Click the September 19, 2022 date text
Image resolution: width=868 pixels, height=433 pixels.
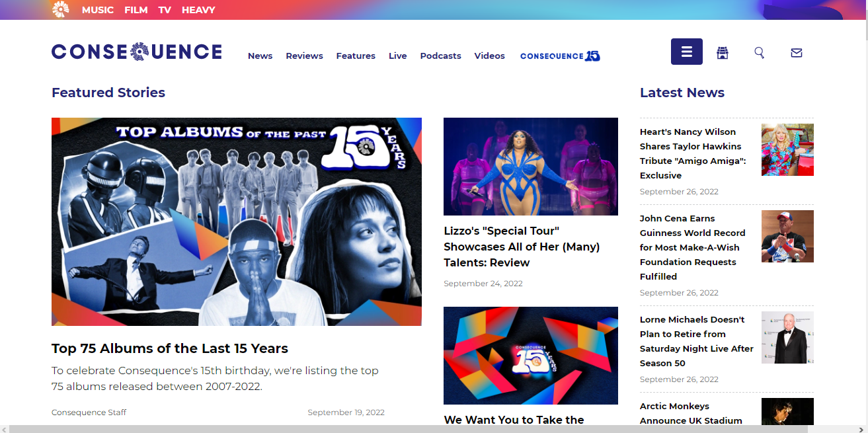346,413
